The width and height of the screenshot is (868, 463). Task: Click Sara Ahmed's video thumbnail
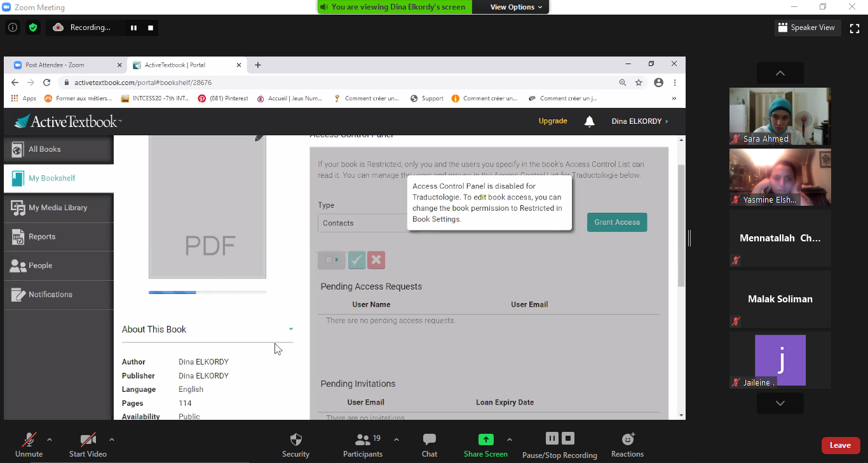point(780,116)
